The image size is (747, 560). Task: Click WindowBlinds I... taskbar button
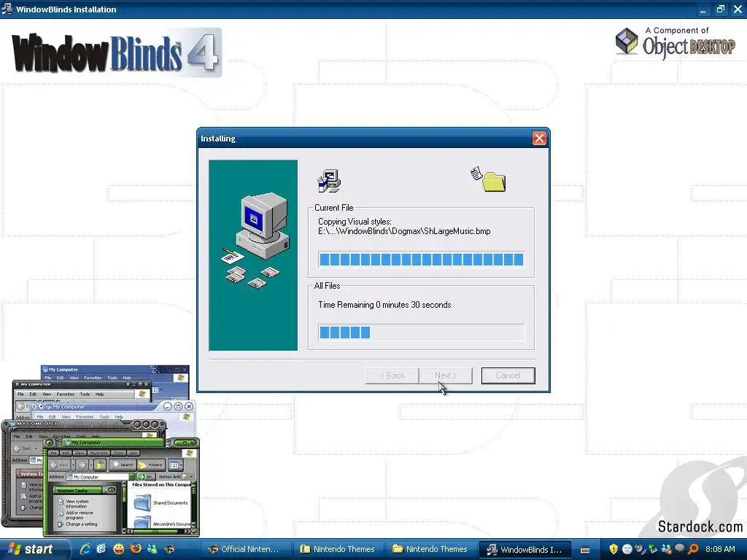coord(524,549)
